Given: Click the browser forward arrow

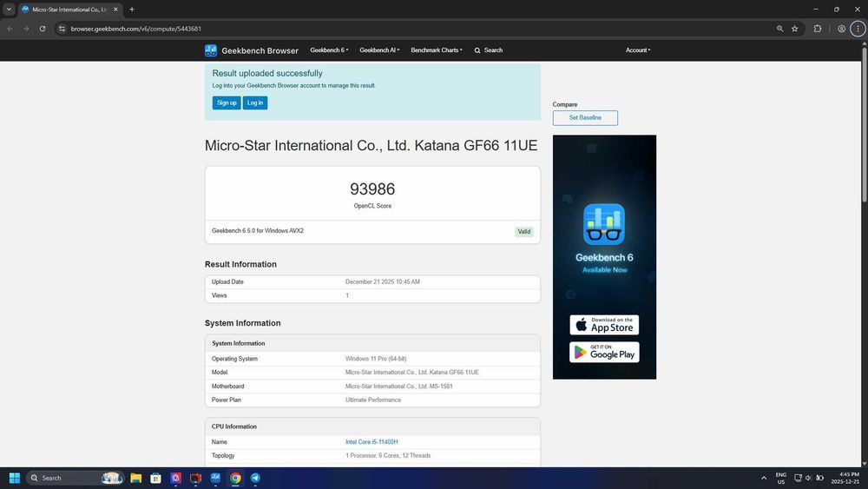Looking at the screenshot, I should point(26,29).
